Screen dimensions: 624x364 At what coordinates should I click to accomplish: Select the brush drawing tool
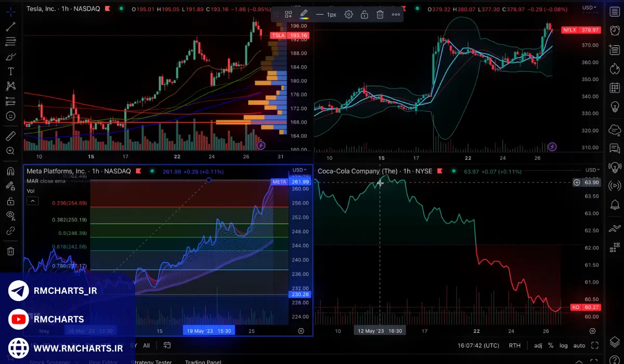10,56
